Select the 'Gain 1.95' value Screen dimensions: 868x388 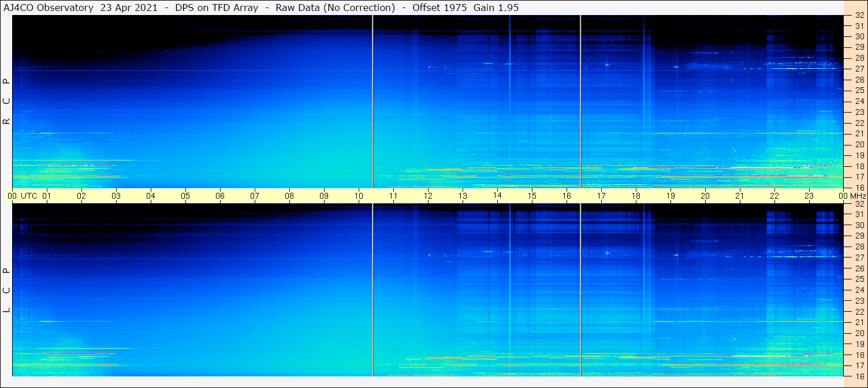497,8
